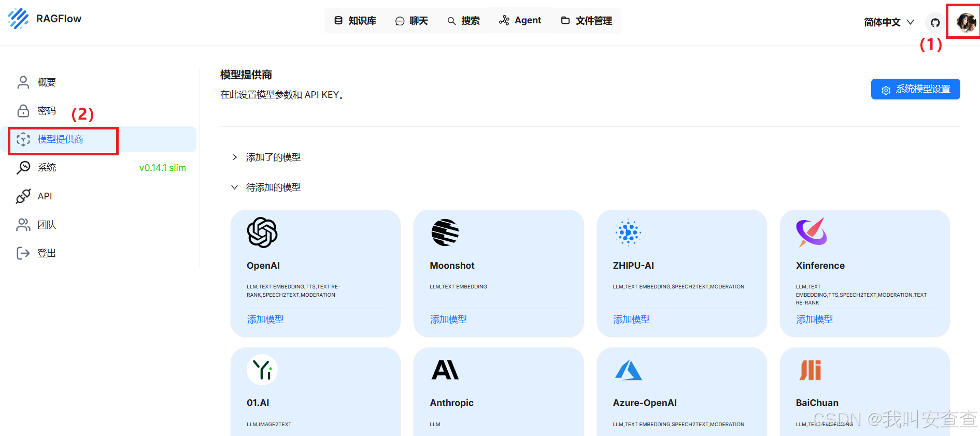Click the Xinference card title

(x=820, y=266)
